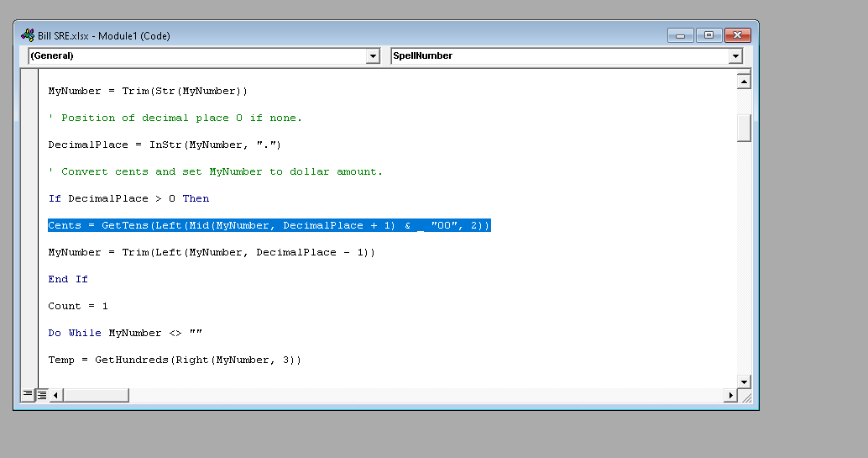This screenshot has height=458, width=868.
Task: Click the Bill SRE.xlsx - Module1 (Code) title
Action: point(103,36)
